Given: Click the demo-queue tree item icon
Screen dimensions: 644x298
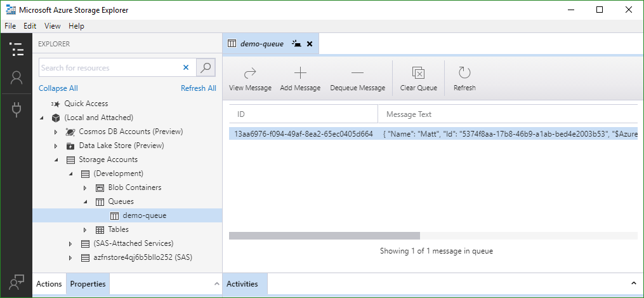Looking at the screenshot, I should tap(115, 216).
